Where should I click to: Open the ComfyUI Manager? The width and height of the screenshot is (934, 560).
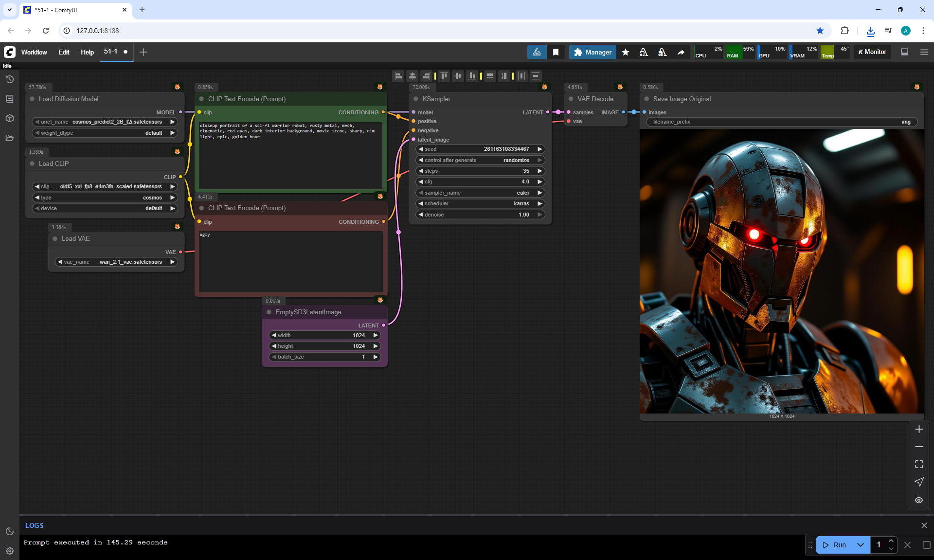pyautogui.click(x=593, y=52)
